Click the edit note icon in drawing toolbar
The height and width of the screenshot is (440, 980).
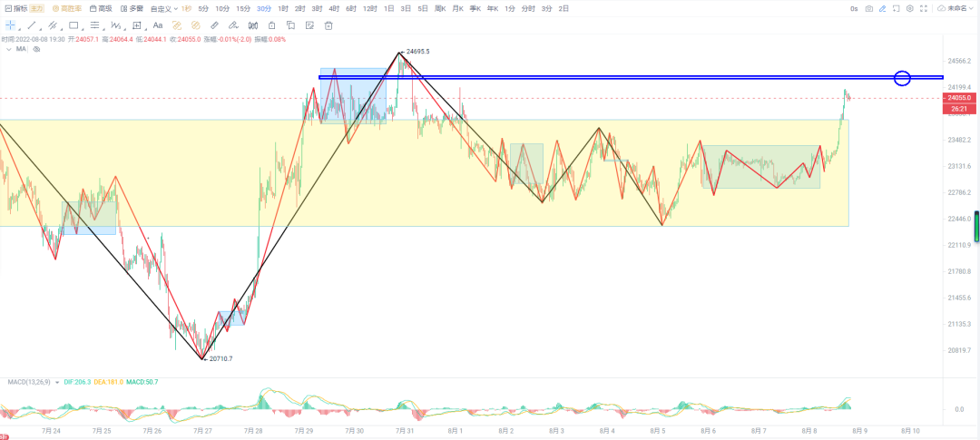309,25
